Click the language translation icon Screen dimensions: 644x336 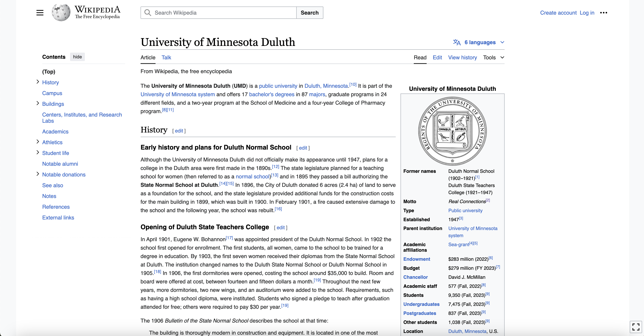pyautogui.click(x=457, y=42)
